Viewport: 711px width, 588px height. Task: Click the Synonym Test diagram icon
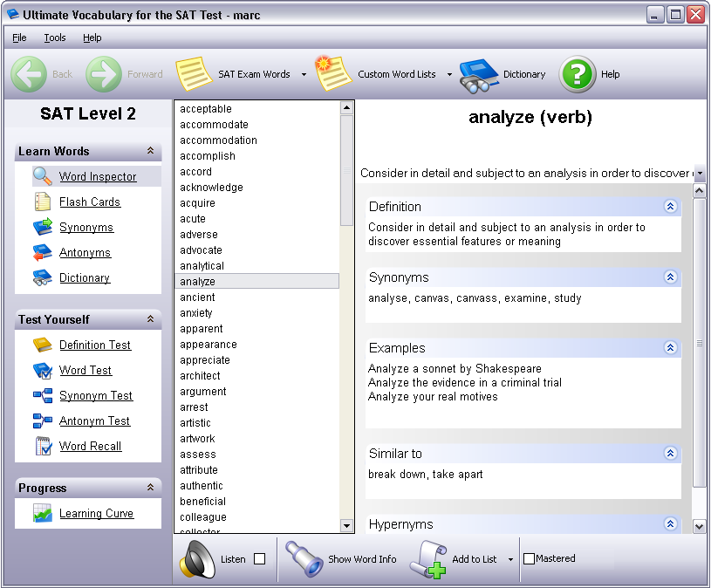click(43, 396)
